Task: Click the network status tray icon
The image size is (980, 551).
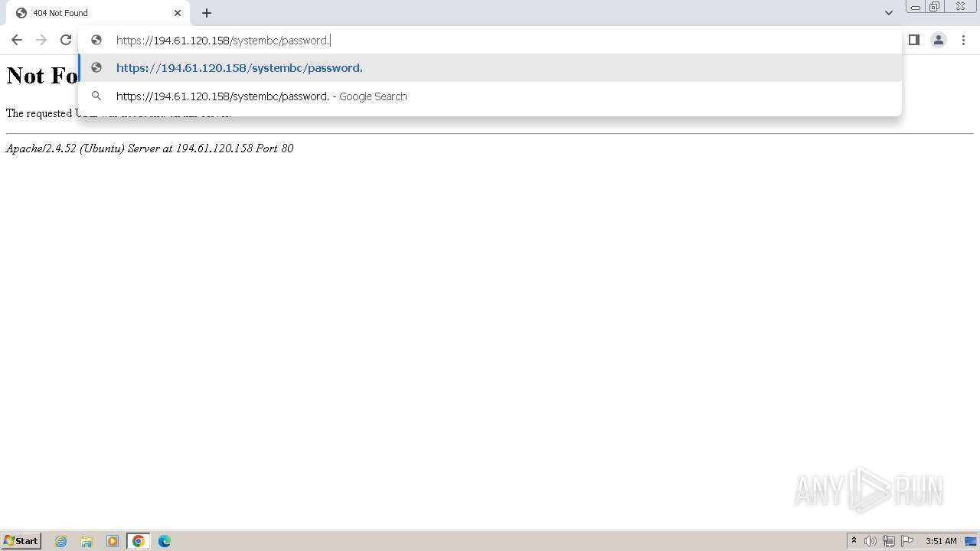Action: 889,541
